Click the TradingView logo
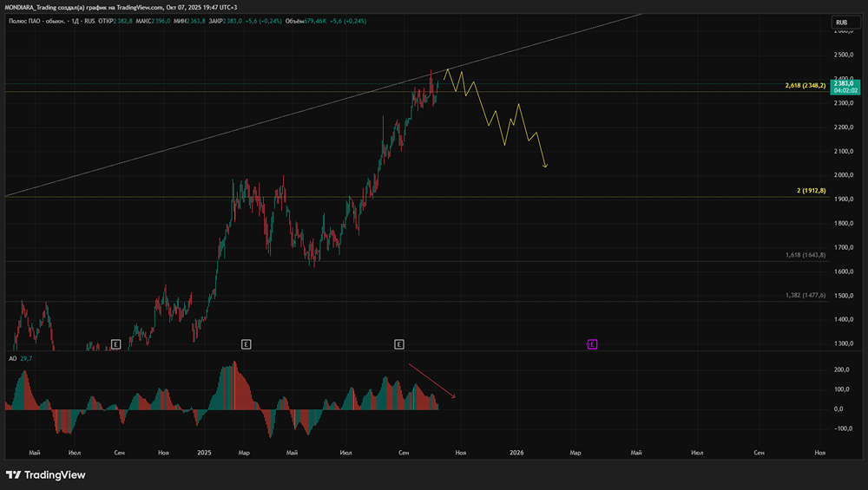Image resolution: width=868 pixels, height=490 pixels. [x=46, y=475]
